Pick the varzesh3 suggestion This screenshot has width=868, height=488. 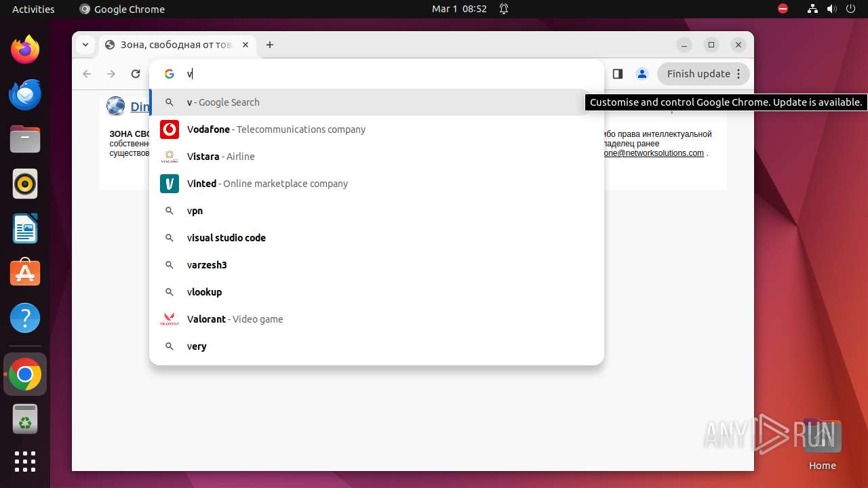click(376, 265)
